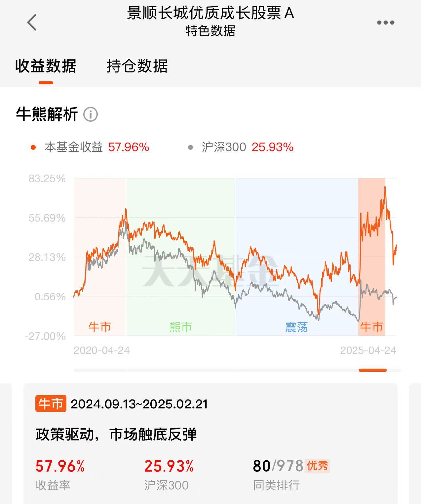Viewport: 421px width, 504px height.
Task: Tap the orange 牛市 badge on card
Action: click(x=51, y=404)
